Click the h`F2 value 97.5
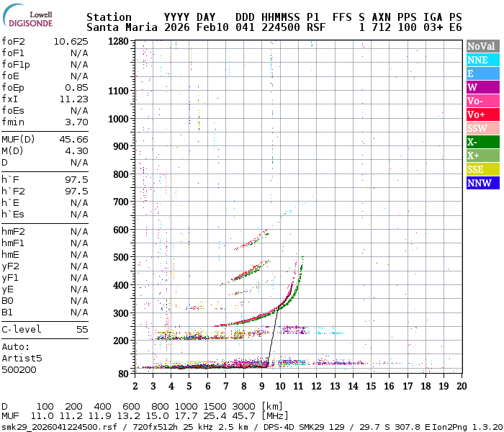 (76, 192)
